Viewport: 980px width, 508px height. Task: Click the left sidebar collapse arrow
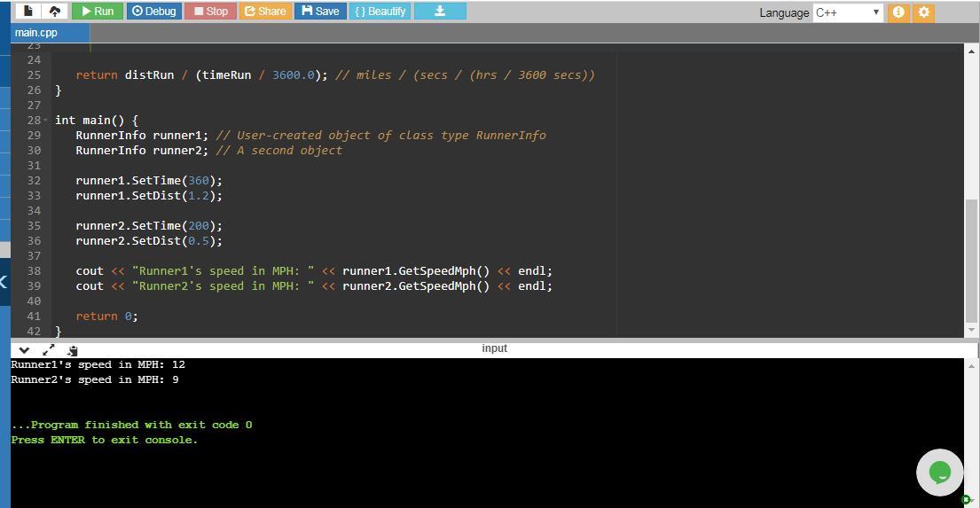(4, 281)
